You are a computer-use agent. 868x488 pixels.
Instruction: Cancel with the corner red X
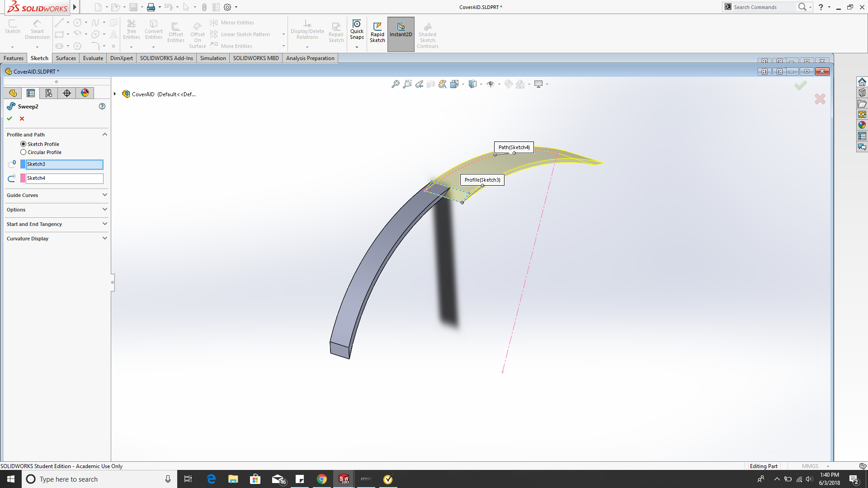(820, 99)
